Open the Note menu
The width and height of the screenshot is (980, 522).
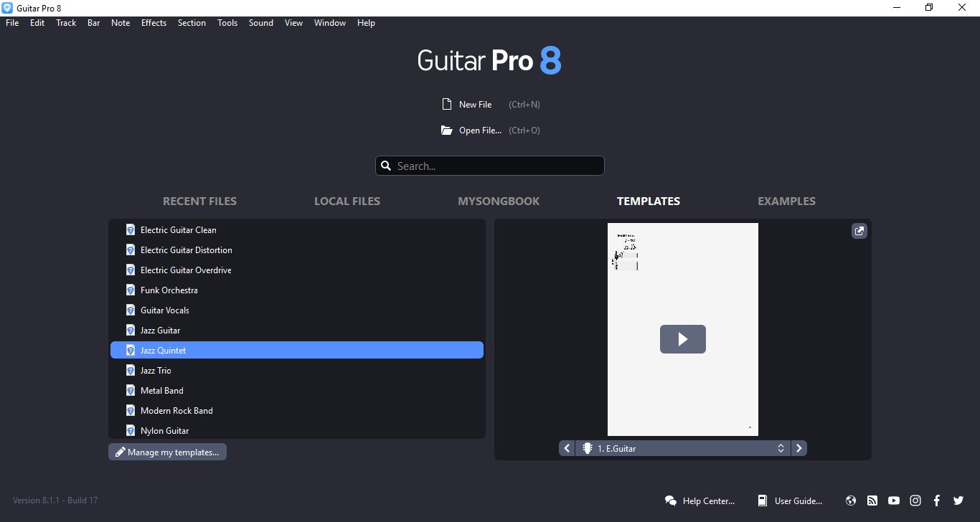coord(121,23)
